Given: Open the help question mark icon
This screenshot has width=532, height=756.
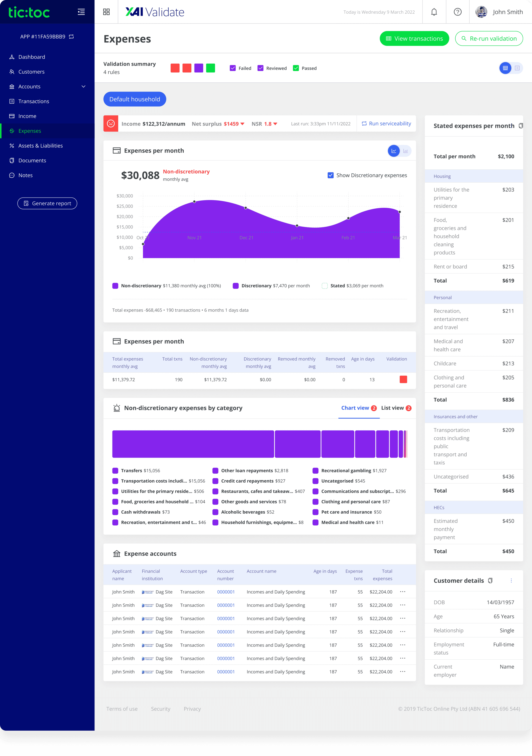Looking at the screenshot, I should tap(458, 12).
